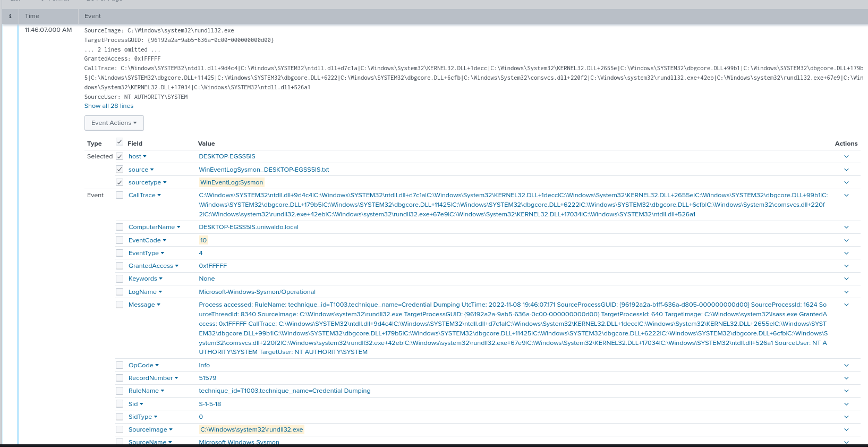Click the RuleName row Actions chevron
Screen dimensions: 868x447
846,391
